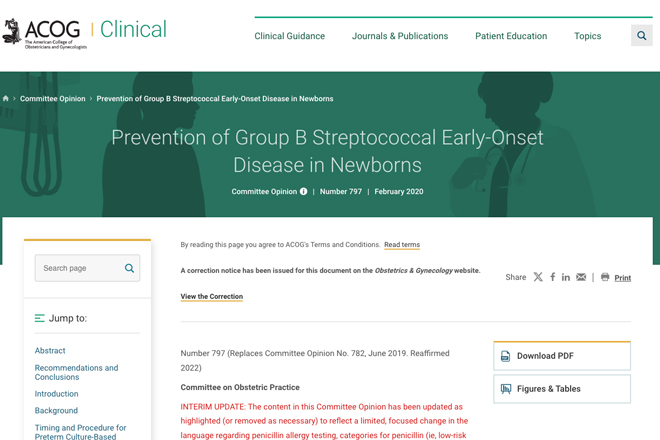Screen dimensions: 660x440
Task: Open the site search magnifier icon
Action: coord(641,36)
